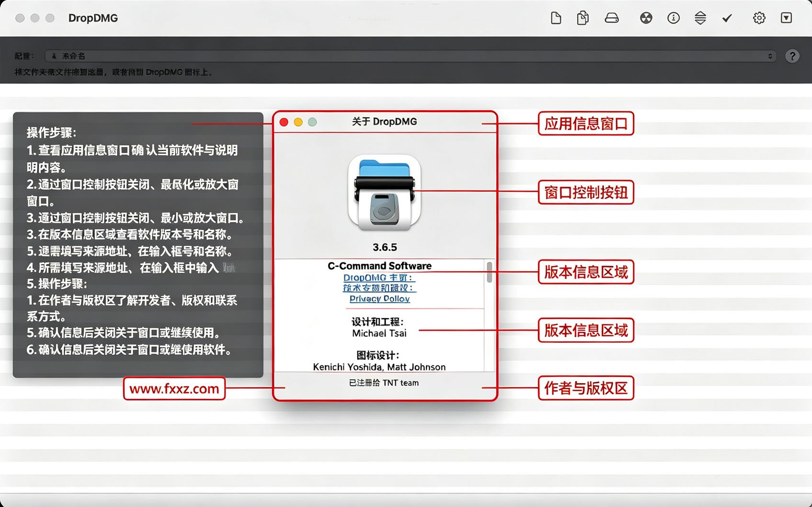The height and width of the screenshot is (507, 812).
Task: Open the settings gear in the toolbar
Action: pyautogui.click(x=759, y=18)
